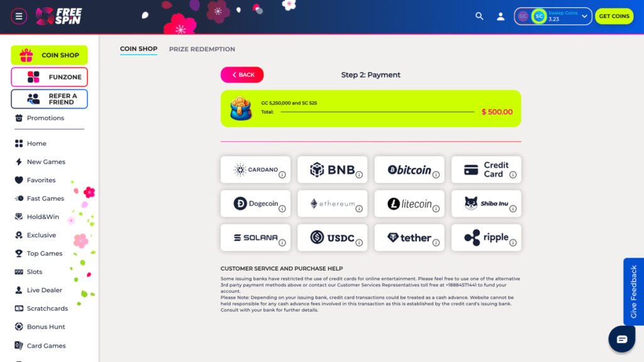The image size is (644, 362).
Task: Open the hamburger menu icon
Action: pyautogui.click(x=18, y=16)
